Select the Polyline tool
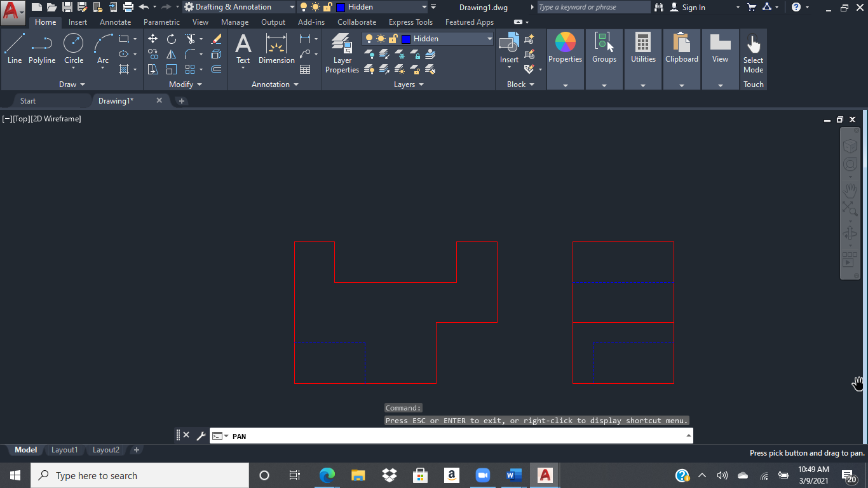Image resolution: width=868 pixels, height=488 pixels. click(x=42, y=44)
